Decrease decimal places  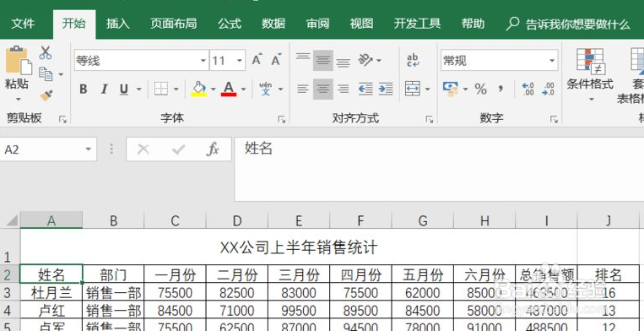point(549,89)
